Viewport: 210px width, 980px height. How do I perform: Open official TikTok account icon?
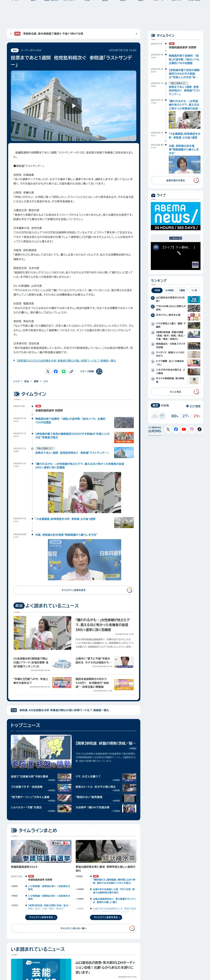(199, 429)
